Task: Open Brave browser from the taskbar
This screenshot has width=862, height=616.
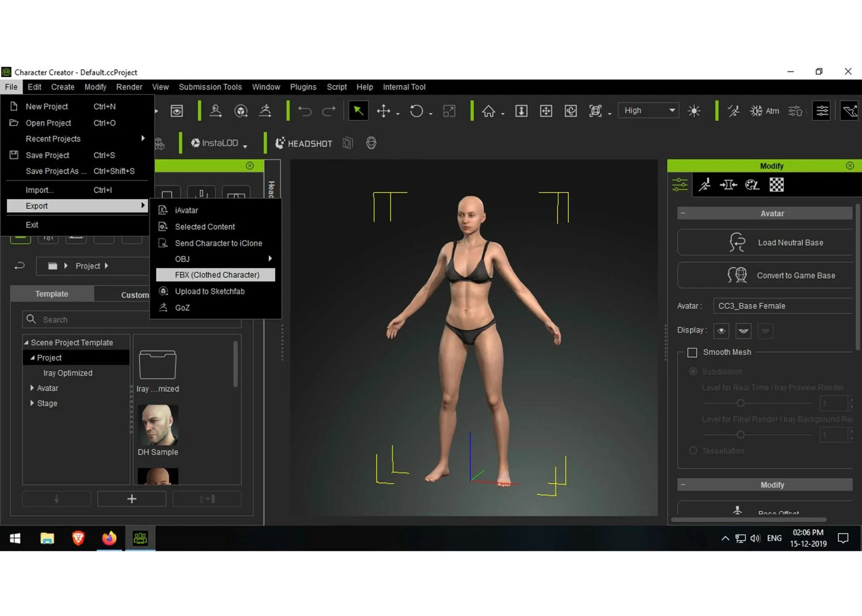Action: pyautogui.click(x=78, y=538)
